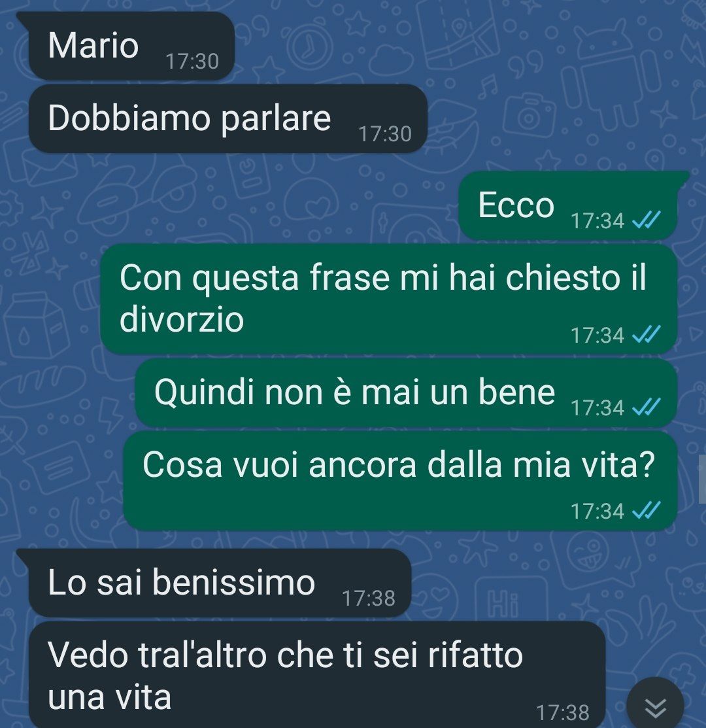Screen dimensions: 706x728
Task: Select the 'Lo sai benissimo' message
Action: pyautogui.click(x=220, y=583)
